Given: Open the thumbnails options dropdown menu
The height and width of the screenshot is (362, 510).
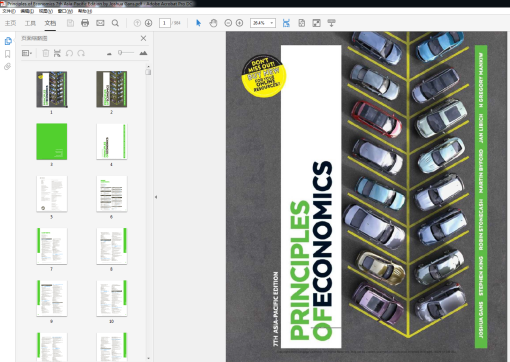Looking at the screenshot, I should point(27,53).
